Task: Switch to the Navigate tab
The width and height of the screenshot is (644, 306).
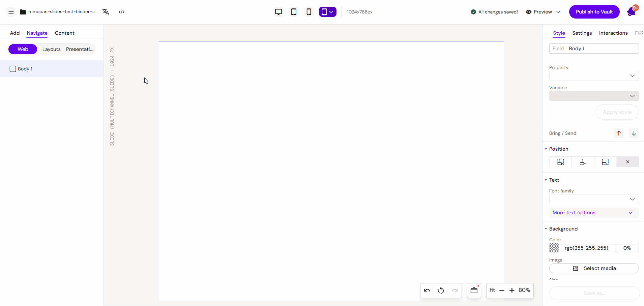Action: point(37,33)
